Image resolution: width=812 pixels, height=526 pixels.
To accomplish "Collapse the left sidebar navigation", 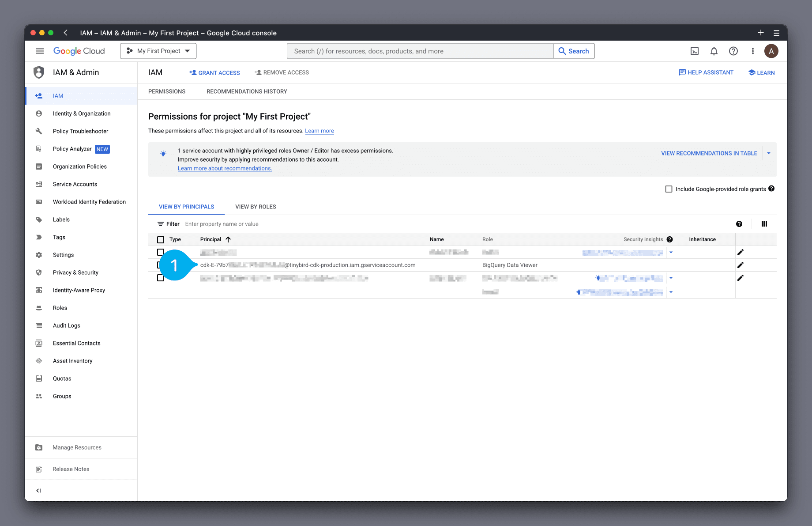I will tap(39, 491).
